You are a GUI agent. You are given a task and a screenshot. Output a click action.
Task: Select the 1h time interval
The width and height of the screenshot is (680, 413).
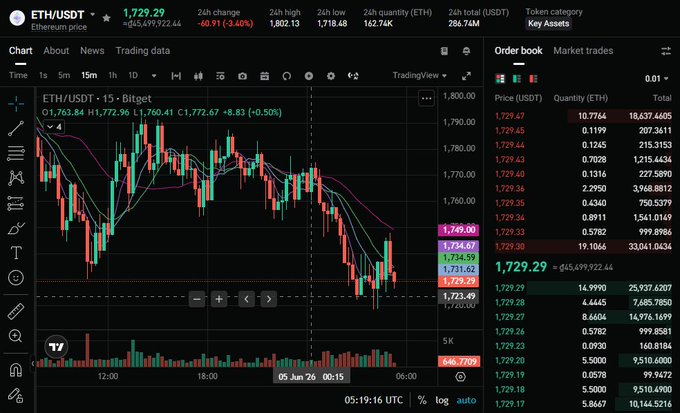point(112,75)
